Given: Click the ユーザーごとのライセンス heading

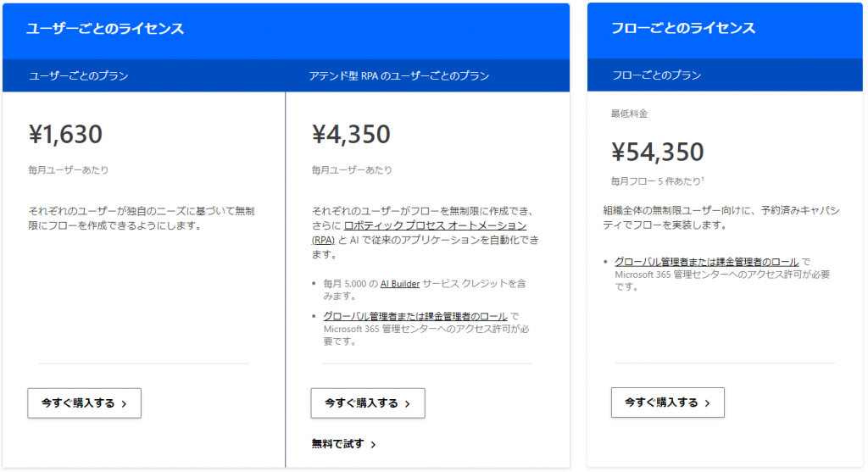Looking at the screenshot, I should click(105, 28).
